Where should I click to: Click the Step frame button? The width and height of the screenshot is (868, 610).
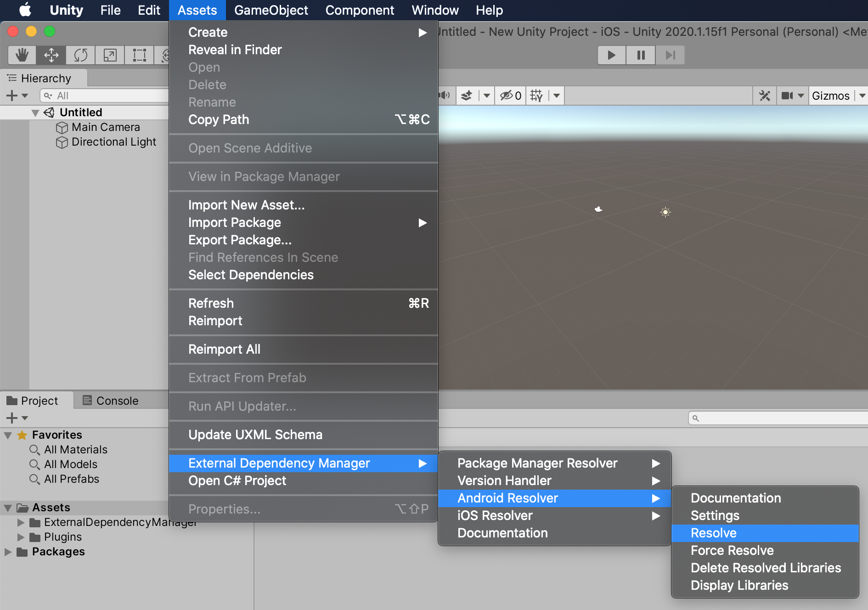670,55
